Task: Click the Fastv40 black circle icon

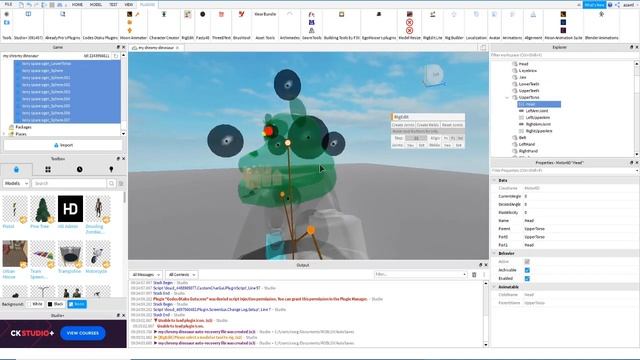Action: 202,14
